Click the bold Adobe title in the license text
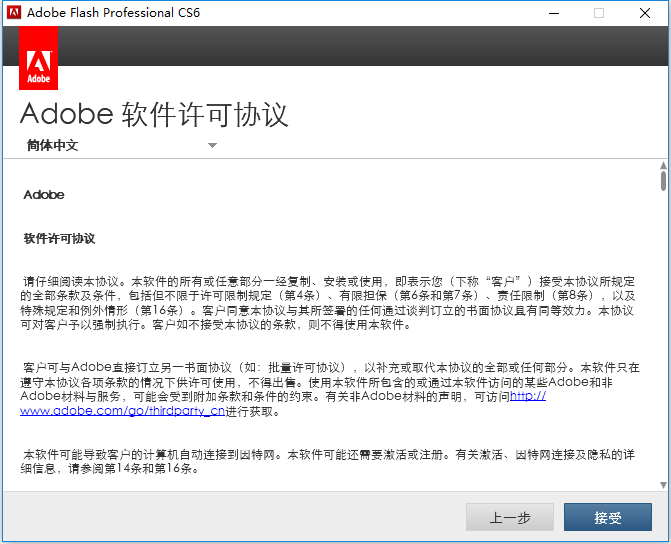 click(44, 195)
